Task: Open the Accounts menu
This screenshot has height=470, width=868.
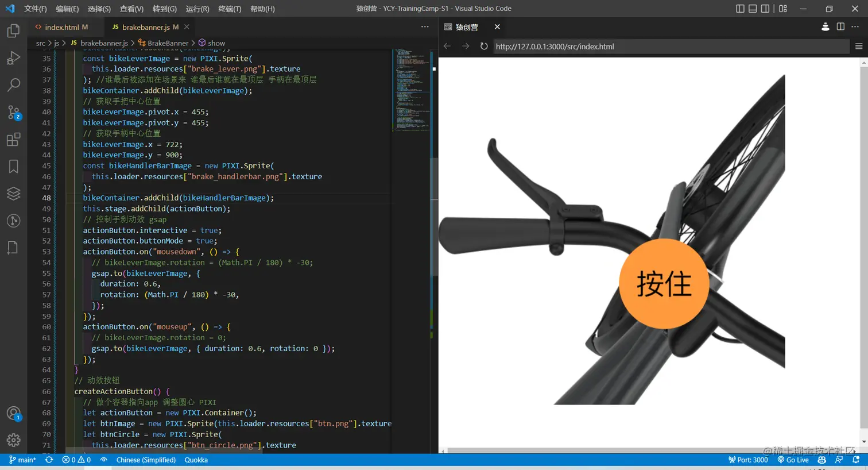Action: [x=13, y=413]
